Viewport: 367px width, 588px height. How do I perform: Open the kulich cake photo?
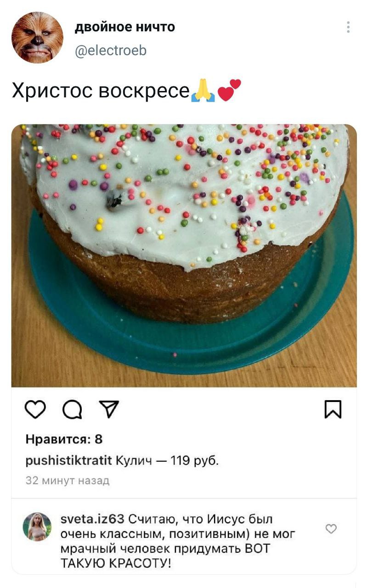coord(184,255)
